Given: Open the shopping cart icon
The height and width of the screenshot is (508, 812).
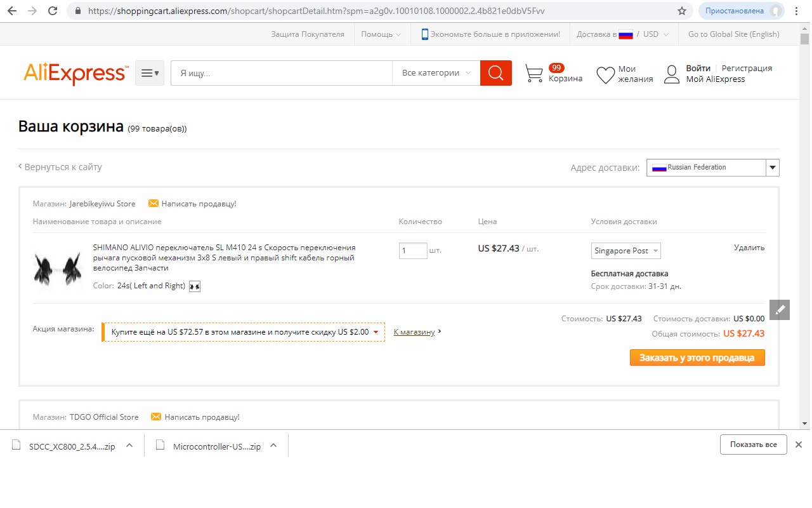Looking at the screenshot, I should click(534, 74).
